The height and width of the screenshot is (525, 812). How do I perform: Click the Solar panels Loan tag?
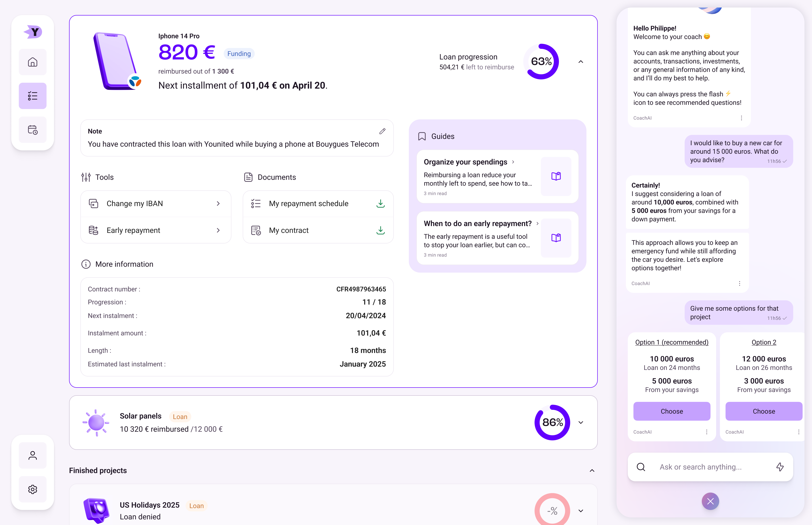click(180, 417)
